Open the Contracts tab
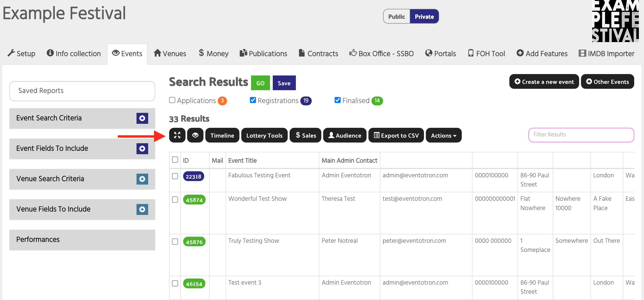 [x=318, y=53]
